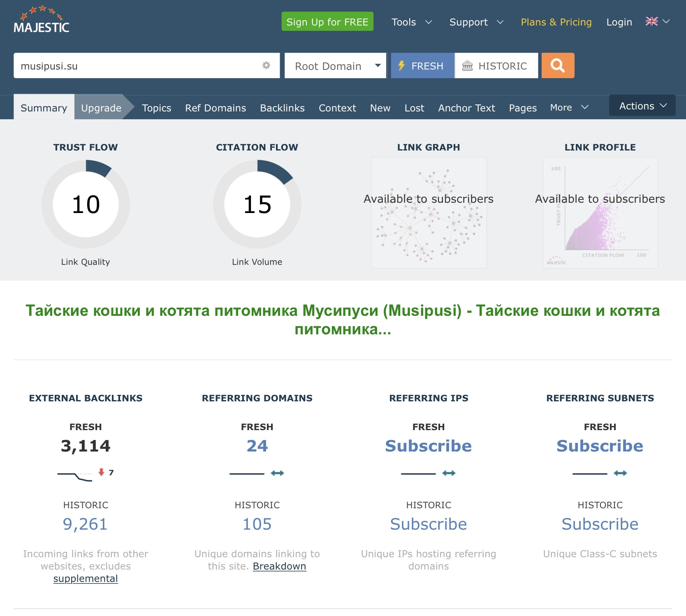Click fresh Referring IPs Subscribe link
Image resolution: width=686 pixels, height=616 pixels.
pos(429,446)
